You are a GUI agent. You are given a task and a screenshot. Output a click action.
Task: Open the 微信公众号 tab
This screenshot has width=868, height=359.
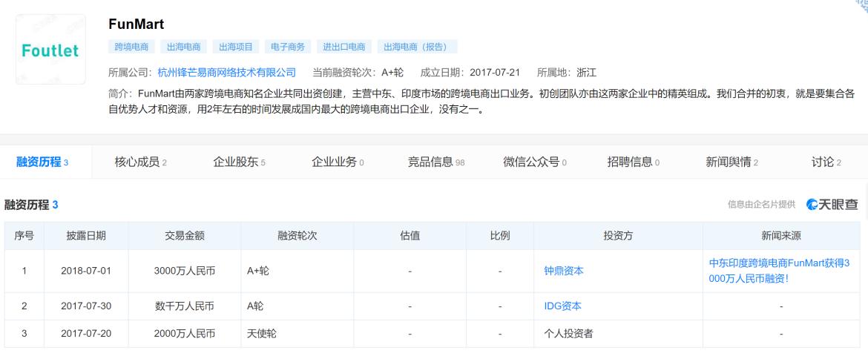[x=535, y=162]
